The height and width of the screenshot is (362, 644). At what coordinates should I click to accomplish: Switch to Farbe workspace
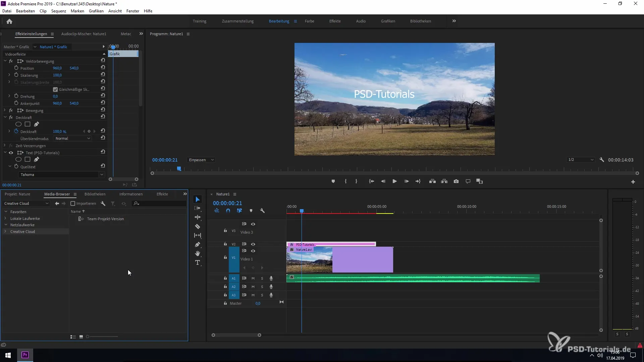pyautogui.click(x=309, y=21)
